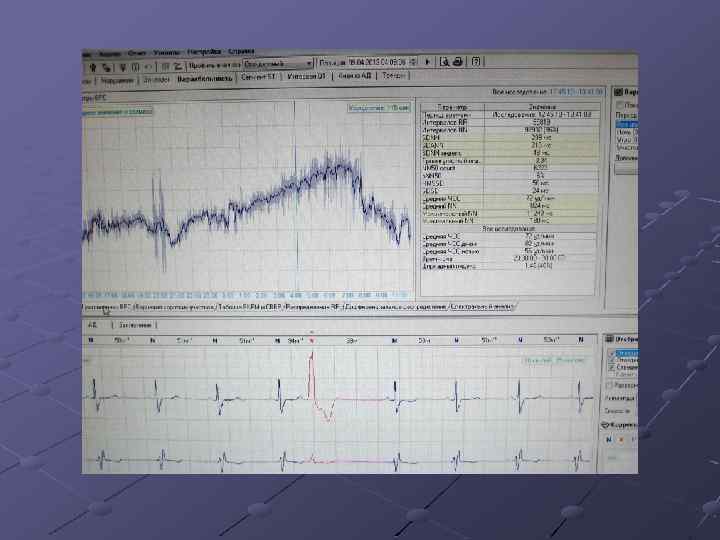Switch to the Нарушения tab
This screenshot has height=540, width=720.
point(117,80)
